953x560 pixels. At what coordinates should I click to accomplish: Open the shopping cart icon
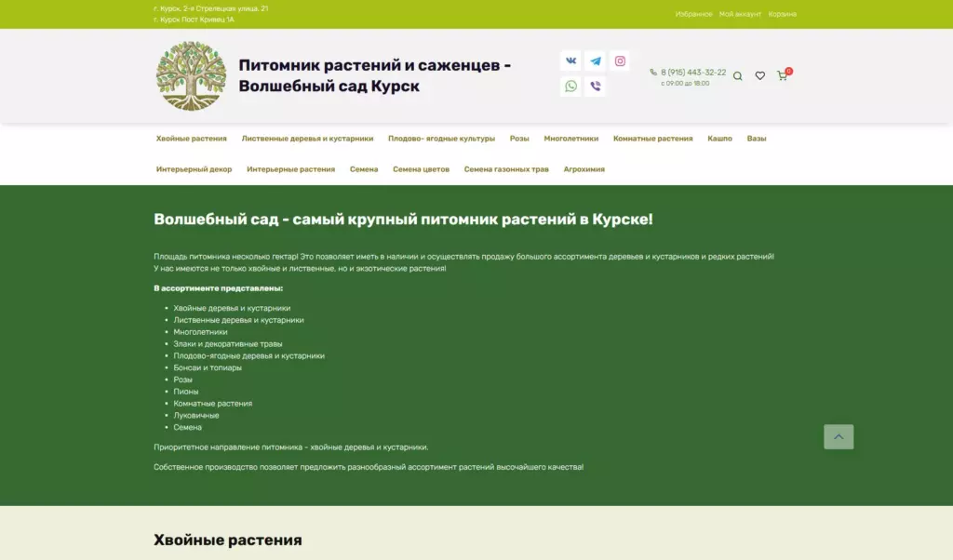[x=783, y=75]
